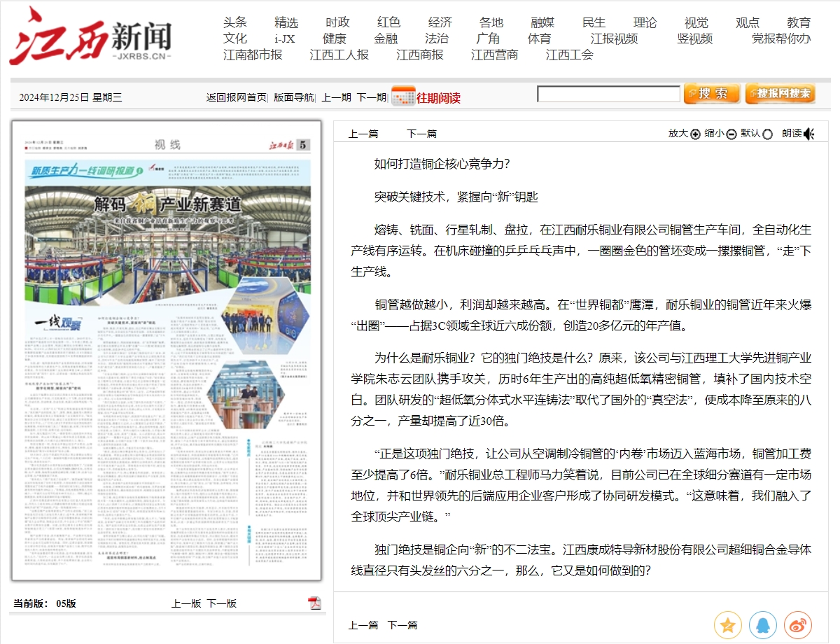
Task: Share article on Weibo icon
Action: coord(797,625)
